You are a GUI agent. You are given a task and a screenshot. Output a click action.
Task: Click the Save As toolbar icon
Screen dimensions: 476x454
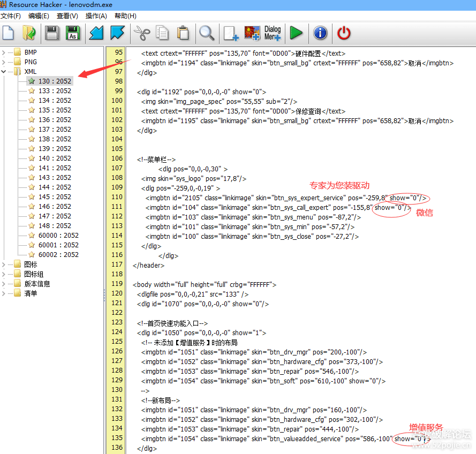tap(72, 33)
